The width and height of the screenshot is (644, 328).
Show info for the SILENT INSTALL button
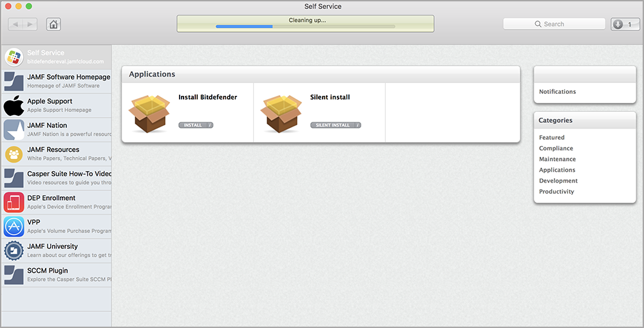357,125
